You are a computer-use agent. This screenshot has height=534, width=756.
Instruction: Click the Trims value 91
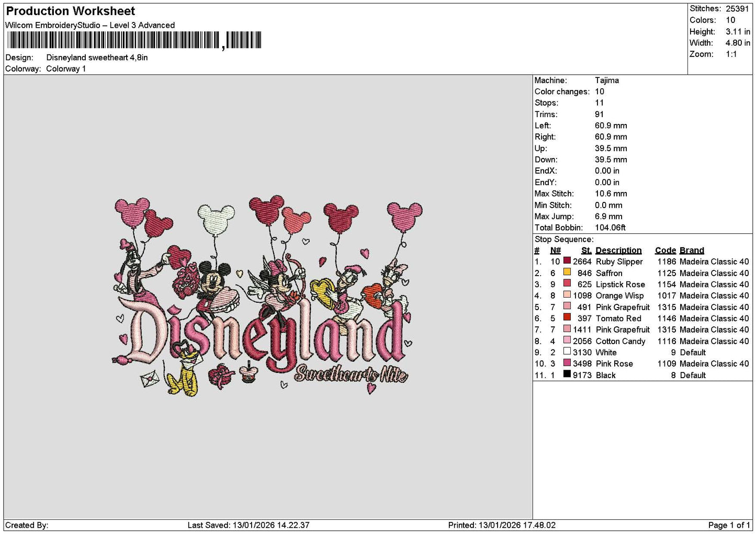coord(599,115)
